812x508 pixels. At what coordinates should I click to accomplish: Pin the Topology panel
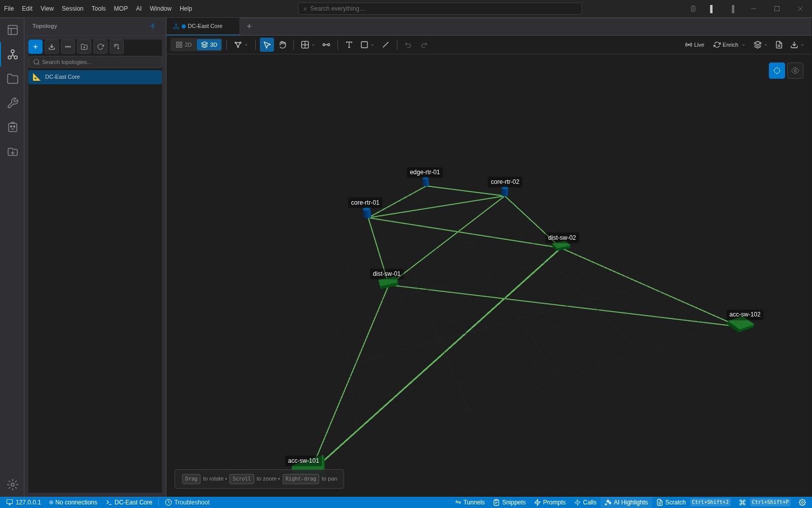coord(153,26)
